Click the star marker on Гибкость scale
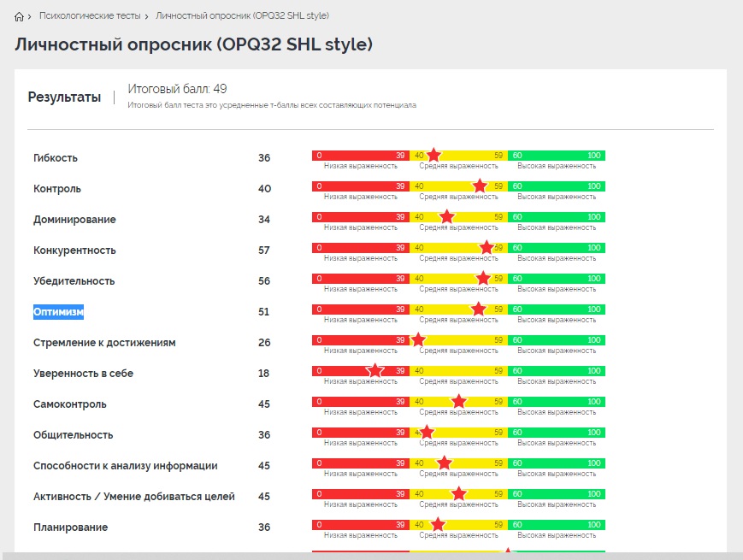 pos(433,155)
